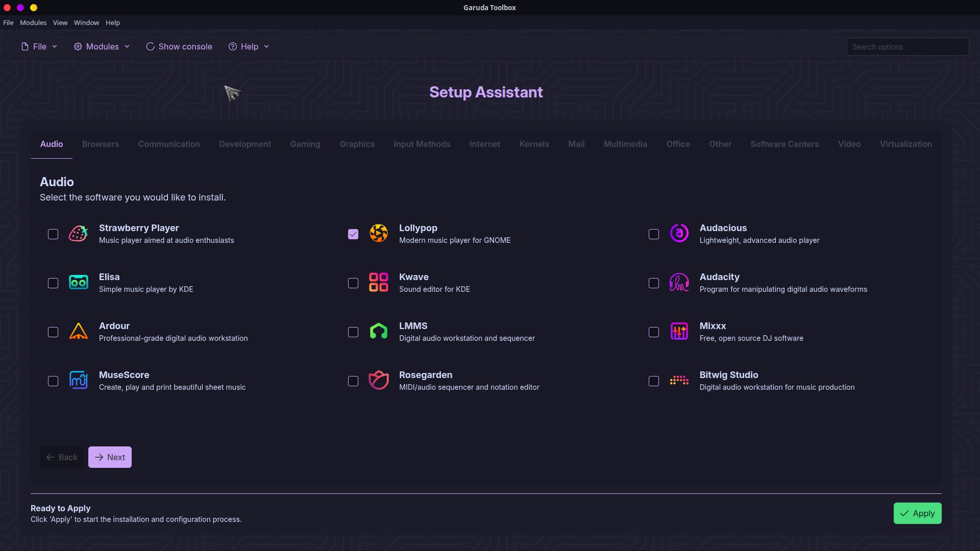The image size is (980, 551).
Task: Open the Development tab
Action: click(245, 144)
